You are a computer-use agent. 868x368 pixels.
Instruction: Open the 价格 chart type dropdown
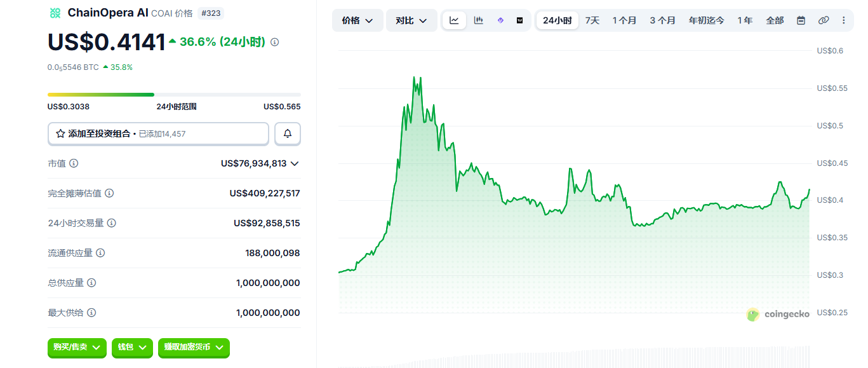pyautogui.click(x=357, y=20)
